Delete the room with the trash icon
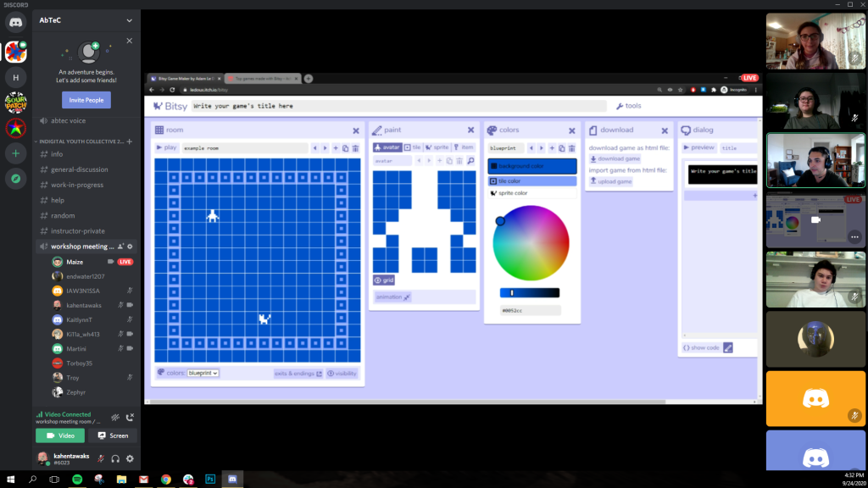The width and height of the screenshot is (868, 488). click(356, 148)
